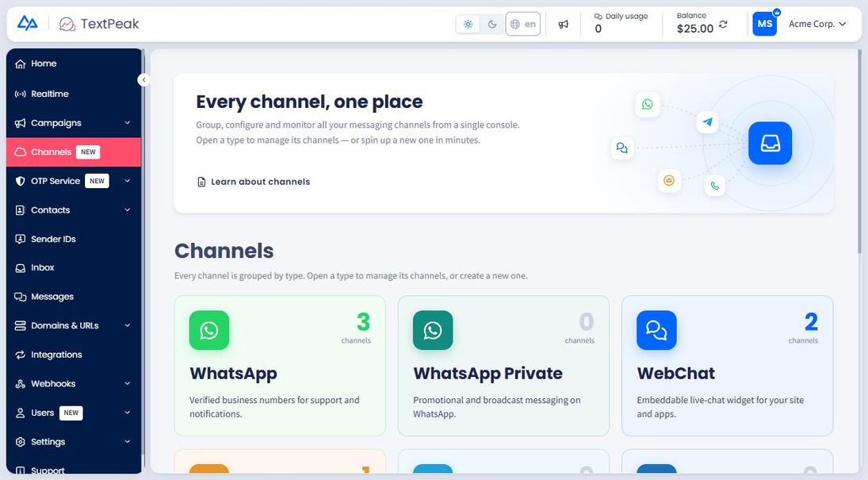Click the main page vertical scrollbar
This screenshot has height=480, width=868.
[x=859, y=152]
